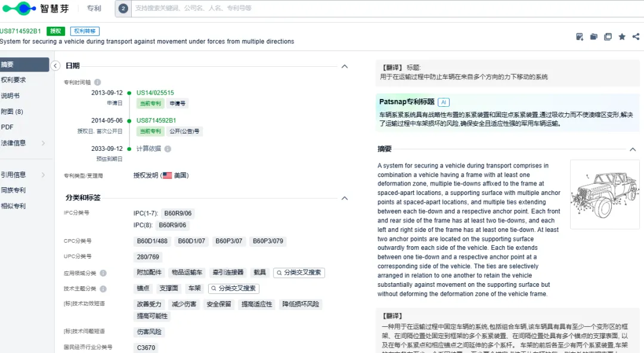Open publication number link US8714592B1 in timeline

point(156,120)
